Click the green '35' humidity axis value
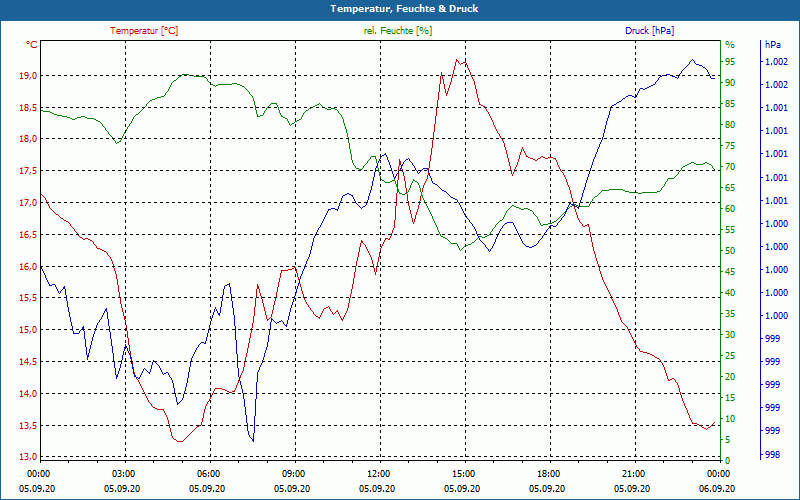Viewport: 800px width, 500px height. tap(730, 314)
